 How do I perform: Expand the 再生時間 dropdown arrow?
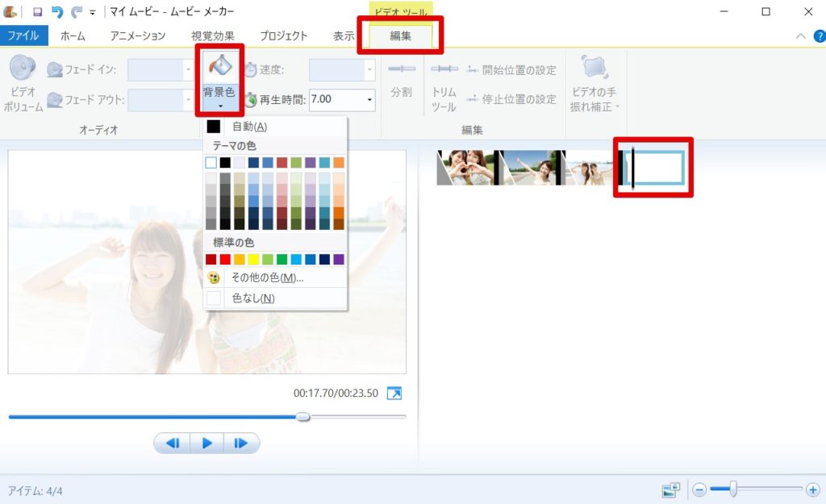[369, 99]
